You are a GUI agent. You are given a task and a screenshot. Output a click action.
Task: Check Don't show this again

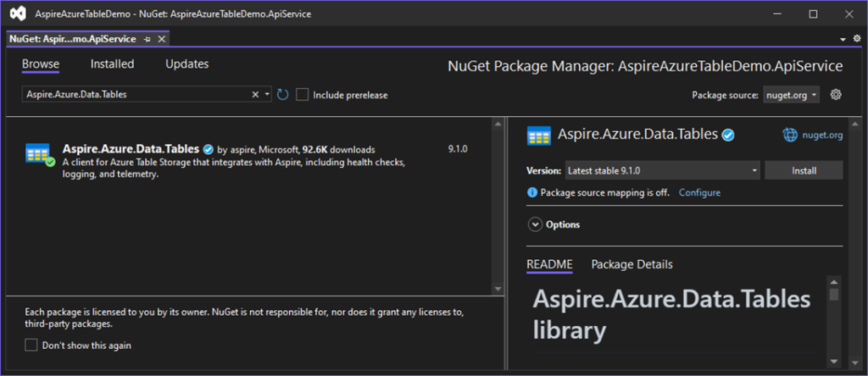pos(31,346)
